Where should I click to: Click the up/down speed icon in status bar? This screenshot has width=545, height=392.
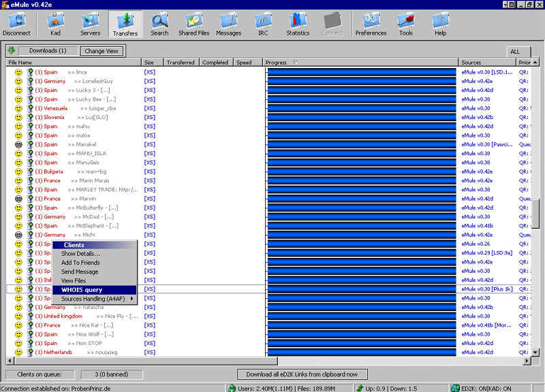coord(360,388)
